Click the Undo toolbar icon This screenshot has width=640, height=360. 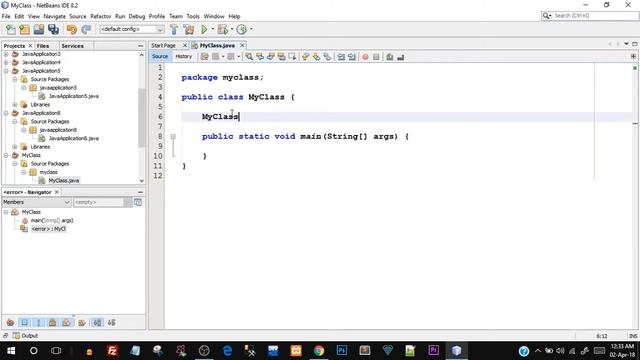[72, 29]
